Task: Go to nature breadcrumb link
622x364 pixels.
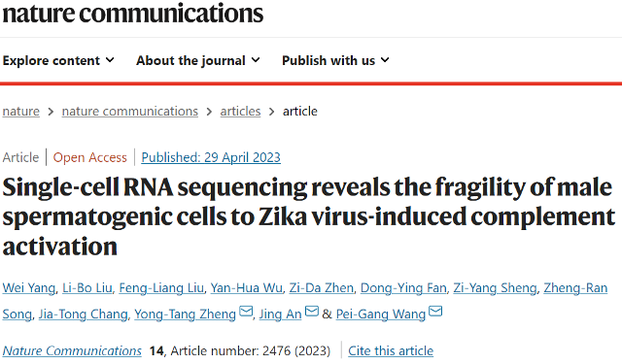Action: coord(21,112)
